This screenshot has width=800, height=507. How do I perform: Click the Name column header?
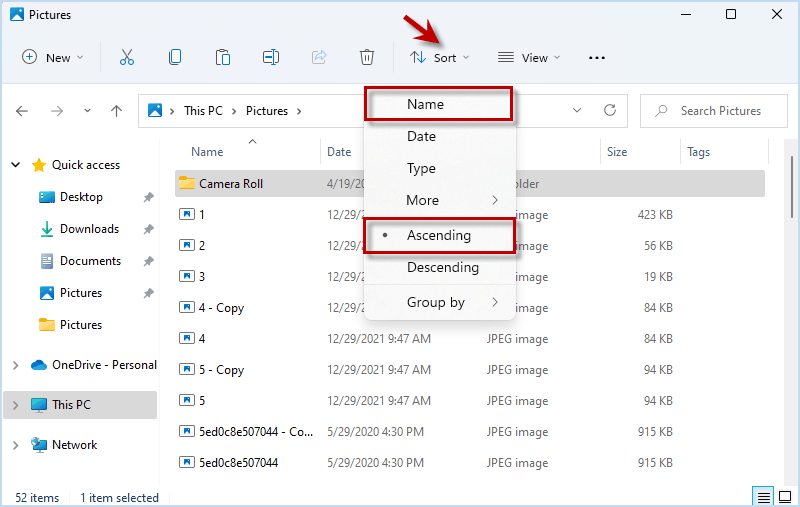(x=207, y=152)
